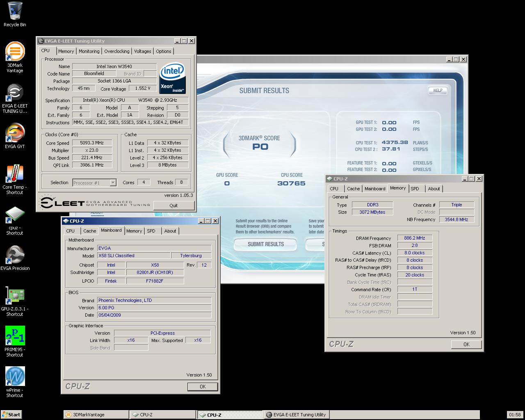This screenshot has width=525, height=420.
Task: Click QPI Link value 3986.1 MHz
Action: [x=92, y=165]
